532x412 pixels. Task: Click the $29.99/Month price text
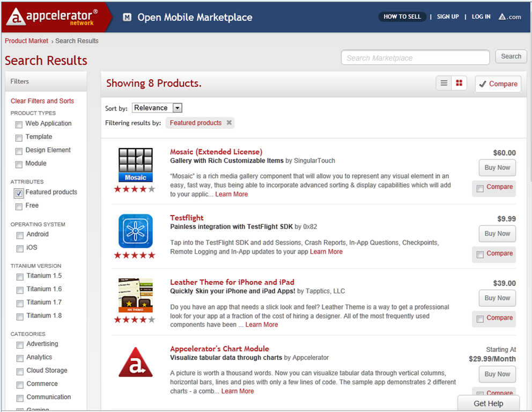492,359
